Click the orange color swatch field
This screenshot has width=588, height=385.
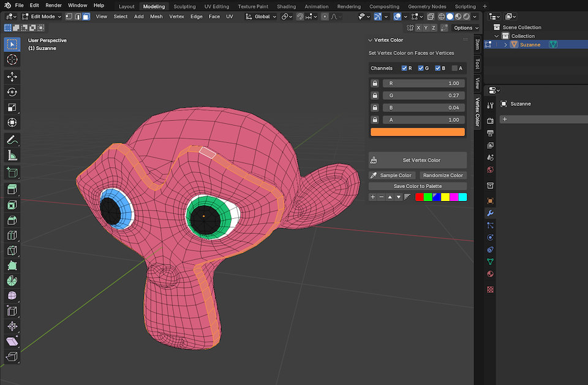tap(417, 132)
